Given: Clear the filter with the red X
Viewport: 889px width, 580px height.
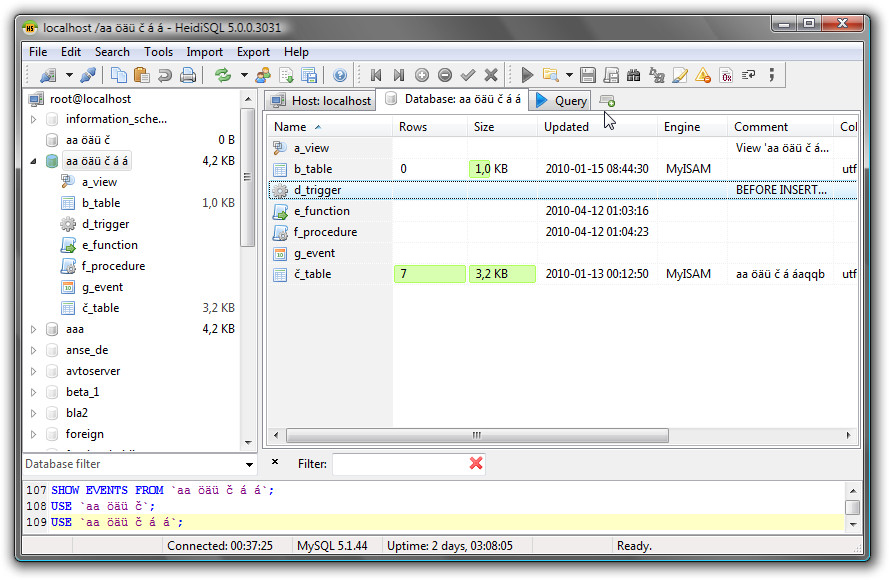Looking at the screenshot, I should pos(476,463).
